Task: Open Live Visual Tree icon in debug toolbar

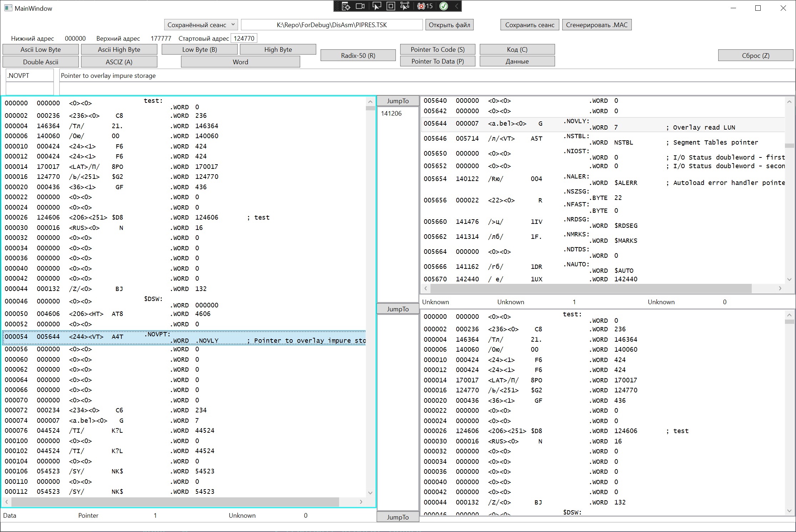Action: tap(346, 6)
